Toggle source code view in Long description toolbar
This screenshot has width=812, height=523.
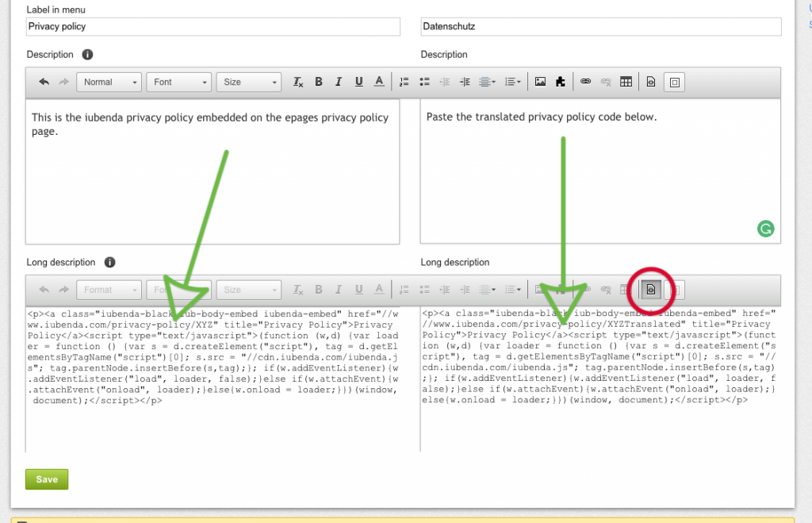pos(650,290)
